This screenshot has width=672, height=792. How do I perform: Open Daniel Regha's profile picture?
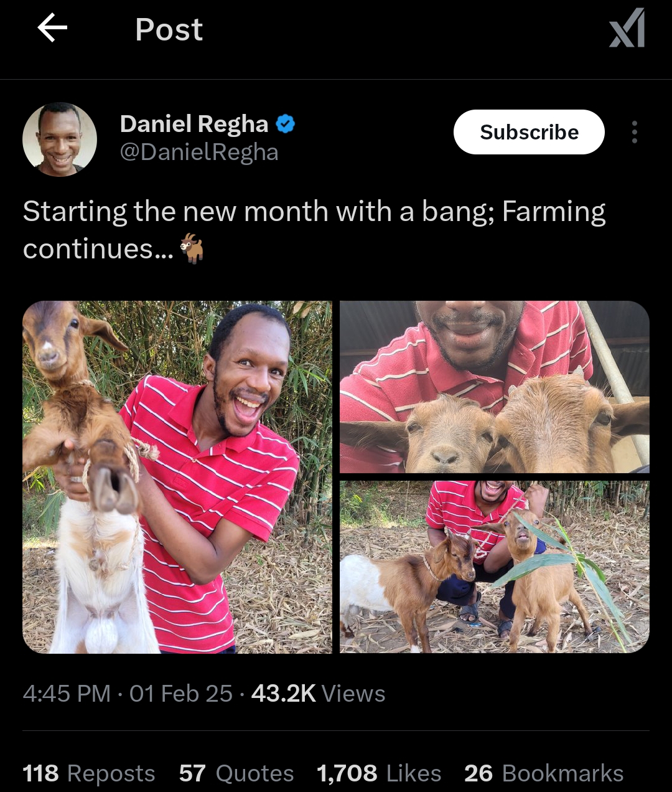point(60,139)
